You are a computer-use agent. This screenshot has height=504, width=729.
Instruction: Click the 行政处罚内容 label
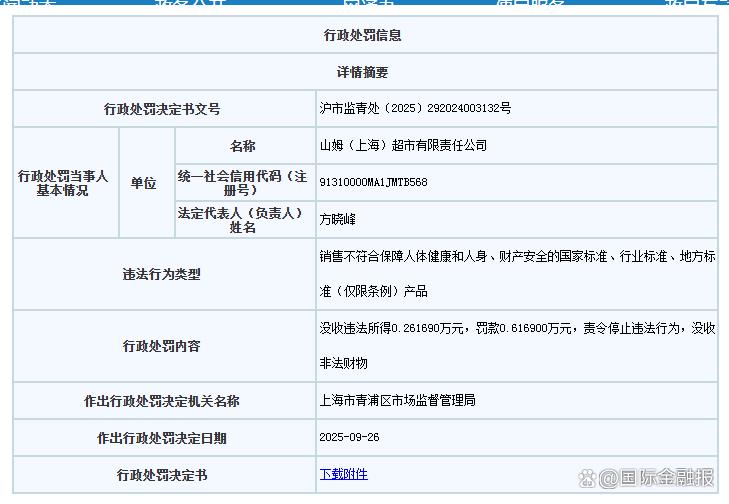162,346
